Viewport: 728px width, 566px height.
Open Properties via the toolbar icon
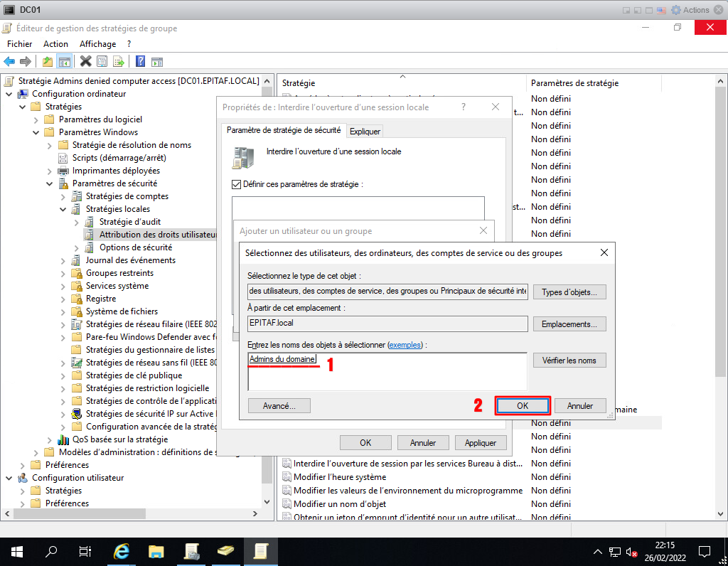pos(102,62)
